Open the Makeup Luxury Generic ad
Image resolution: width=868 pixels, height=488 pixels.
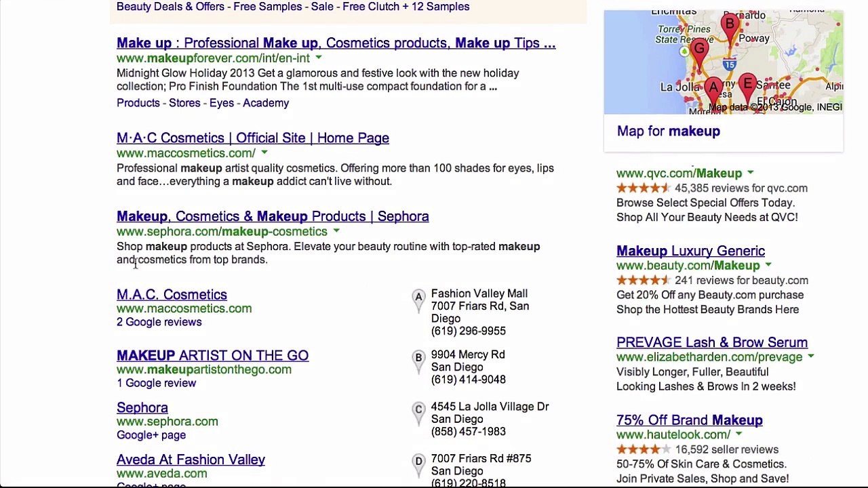[x=690, y=251]
